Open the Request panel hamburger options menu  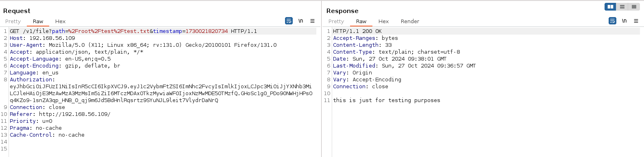coord(312,21)
